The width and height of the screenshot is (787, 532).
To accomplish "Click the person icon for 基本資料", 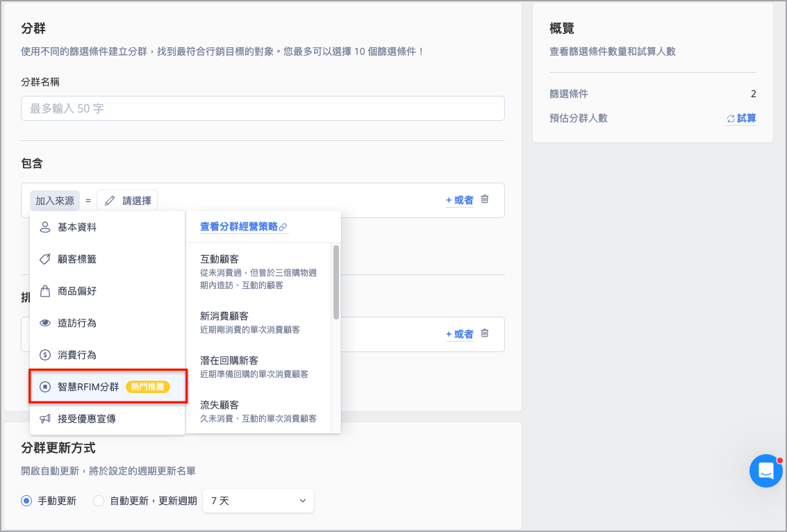I will tap(45, 227).
